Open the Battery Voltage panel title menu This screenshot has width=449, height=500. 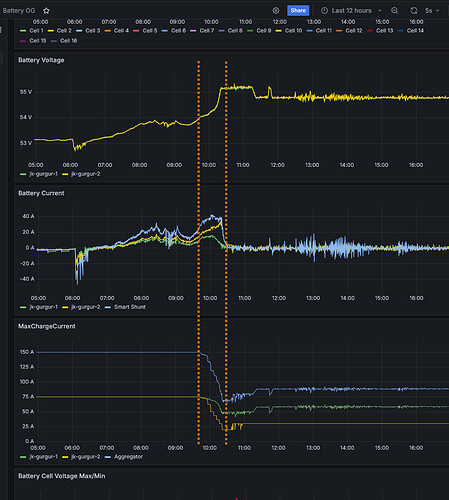pos(41,60)
